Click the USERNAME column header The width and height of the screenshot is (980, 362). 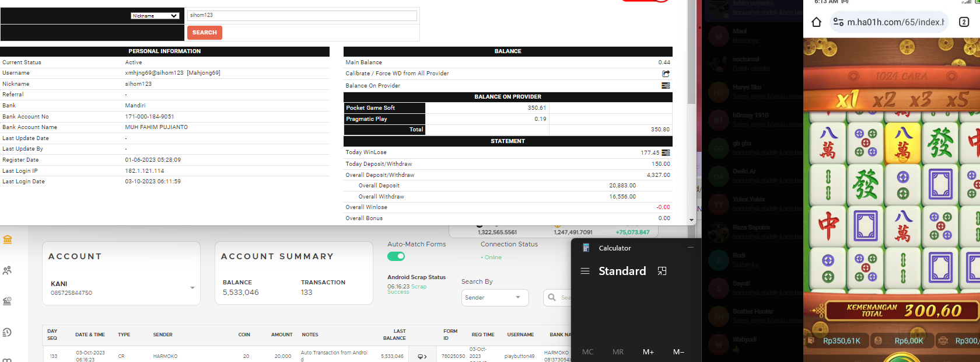pyautogui.click(x=520, y=335)
